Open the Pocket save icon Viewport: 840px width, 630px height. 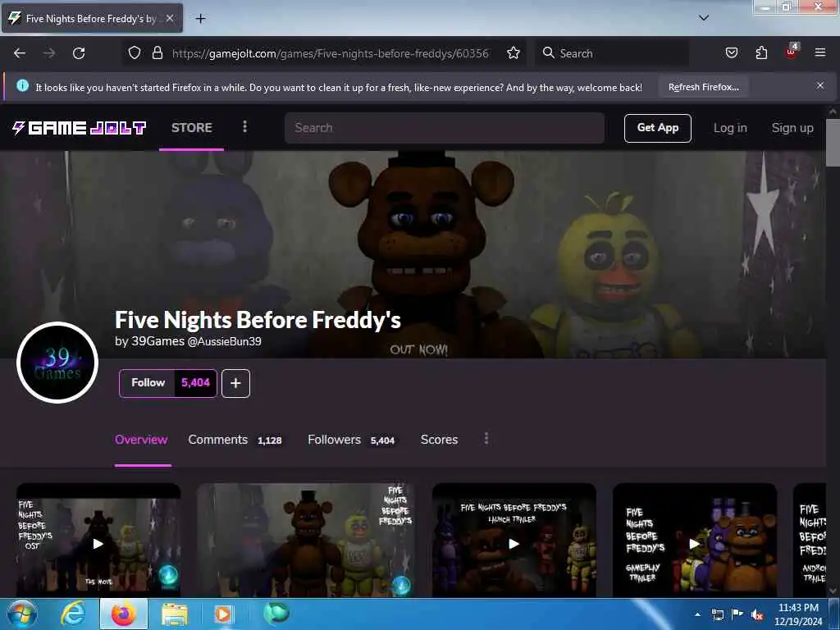pos(731,52)
